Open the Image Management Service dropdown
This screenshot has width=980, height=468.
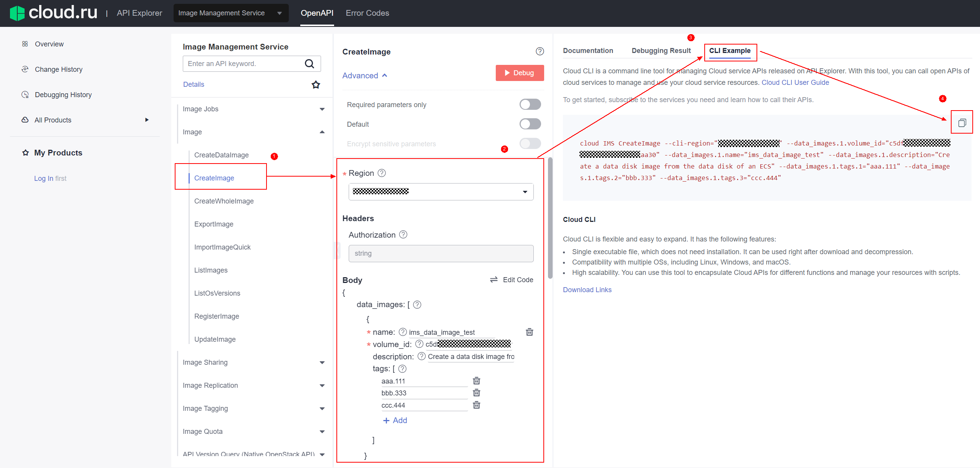[231, 13]
